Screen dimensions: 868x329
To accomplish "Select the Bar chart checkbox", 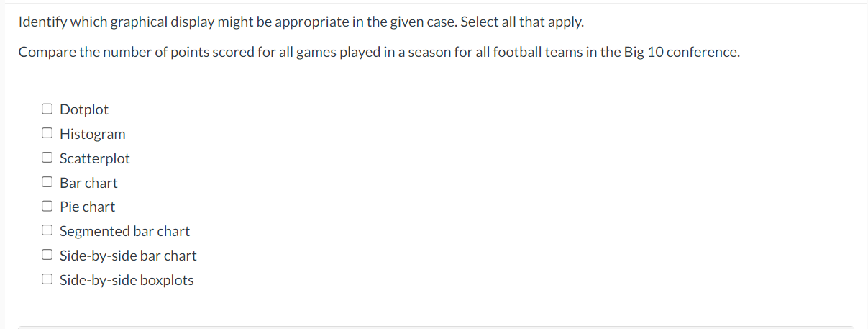I will click(47, 182).
